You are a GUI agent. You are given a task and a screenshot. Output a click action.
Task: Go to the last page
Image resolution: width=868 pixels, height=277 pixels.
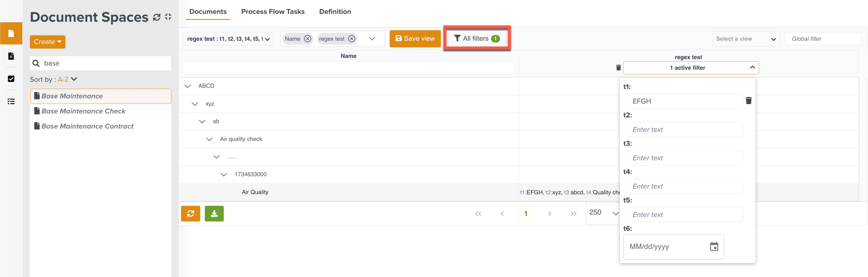pyautogui.click(x=573, y=214)
